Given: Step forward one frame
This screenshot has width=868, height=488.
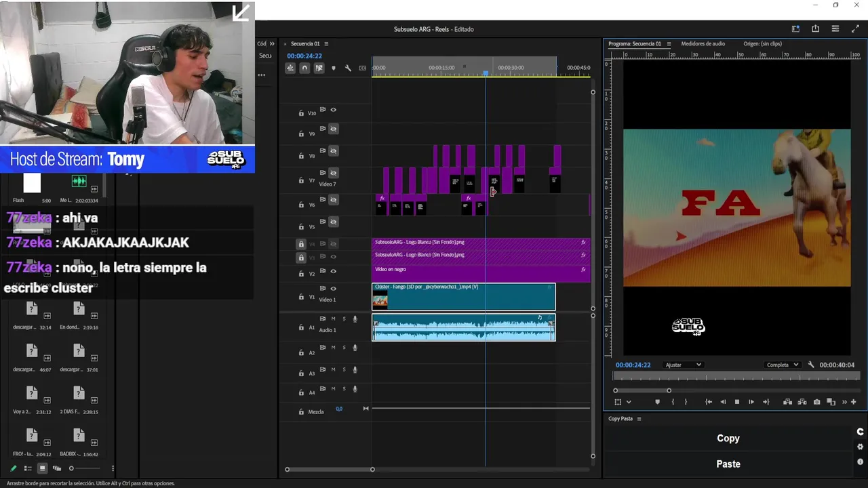Looking at the screenshot, I should 751,402.
